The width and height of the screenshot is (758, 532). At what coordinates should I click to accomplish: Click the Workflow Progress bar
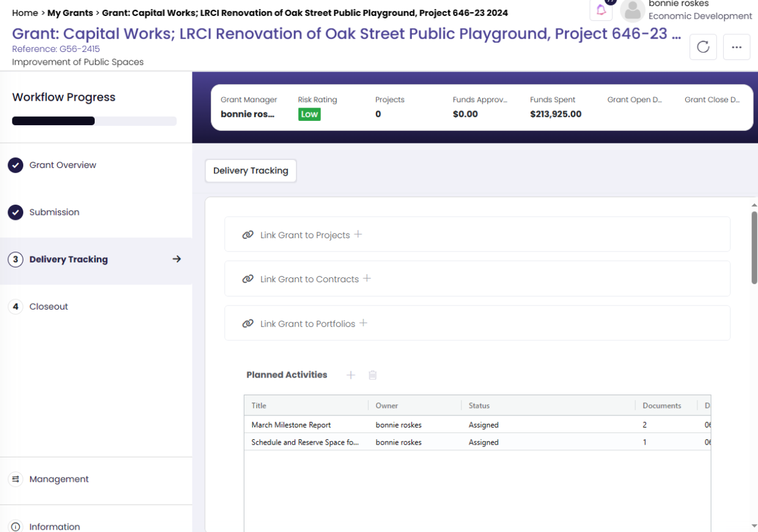(94, 121)
